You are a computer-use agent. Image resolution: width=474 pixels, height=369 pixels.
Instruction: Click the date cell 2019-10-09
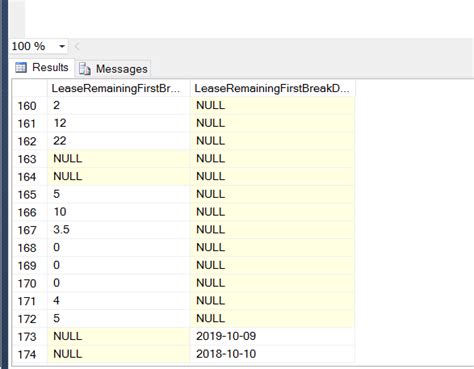[272, 337]
